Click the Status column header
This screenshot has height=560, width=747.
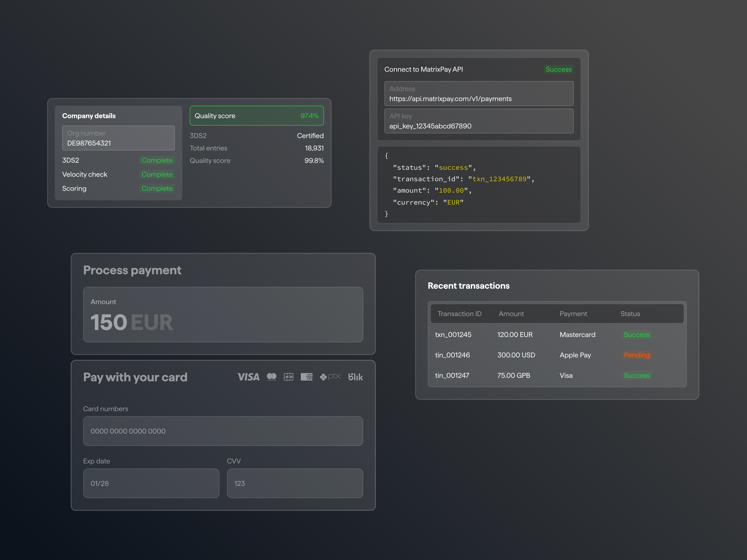630,314
